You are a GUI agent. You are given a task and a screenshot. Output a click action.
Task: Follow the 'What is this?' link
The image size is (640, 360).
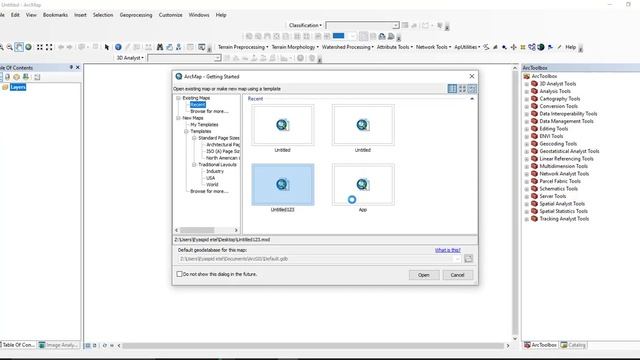coord(447,250)
